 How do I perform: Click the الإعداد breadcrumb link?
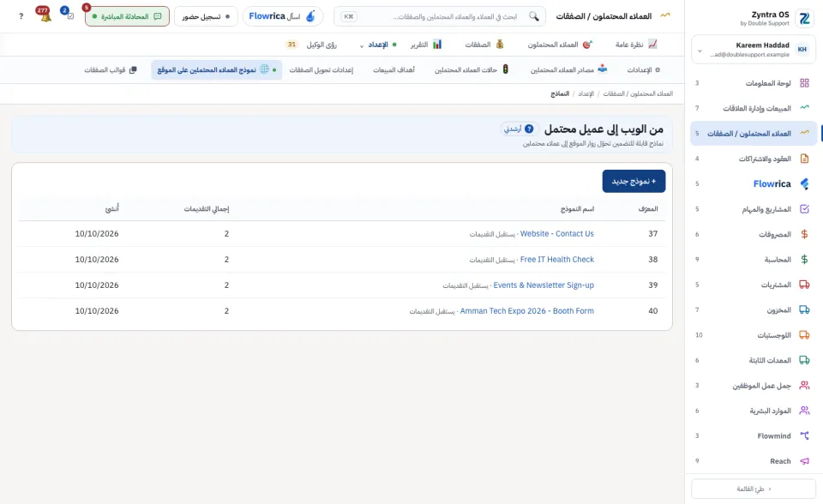[x=586, y=93]
